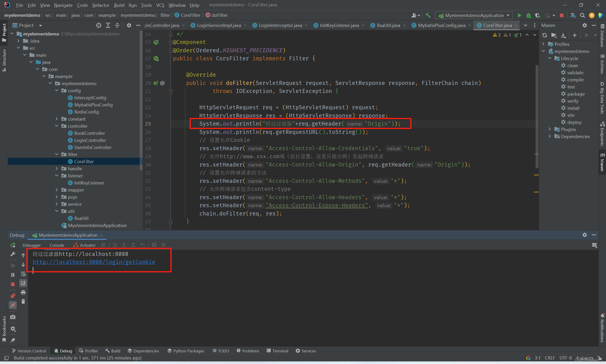Click the Search Everywhere magnifier icon

coord(582,15)
